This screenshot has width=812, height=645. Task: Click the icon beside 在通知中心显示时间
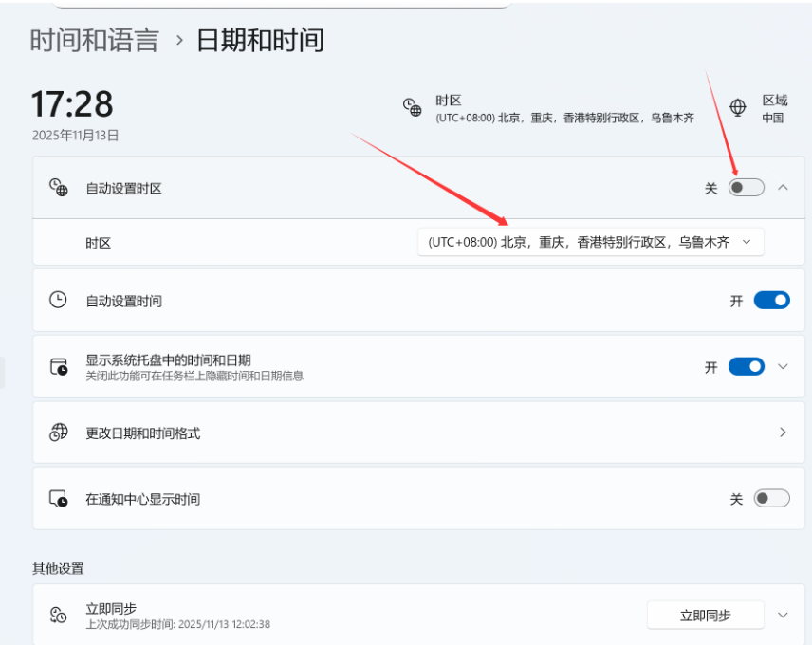pyautogui.click(x=59, y=499)
